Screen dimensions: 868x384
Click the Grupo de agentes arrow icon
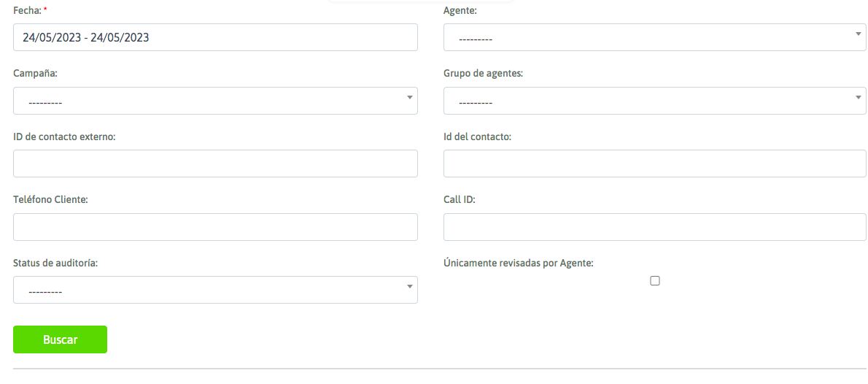[x=858, y=98]
